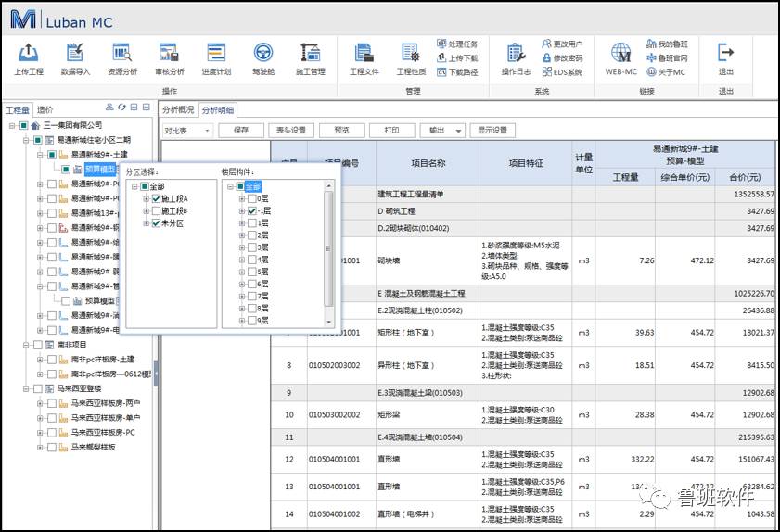This screenshot has width=780, height=532.
Task: Click the left panel splitter handle
Action: (x=156, y=373)
